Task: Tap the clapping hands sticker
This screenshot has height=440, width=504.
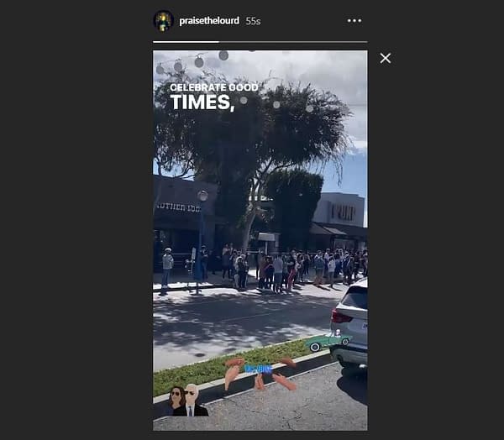Action: [260, 374]
